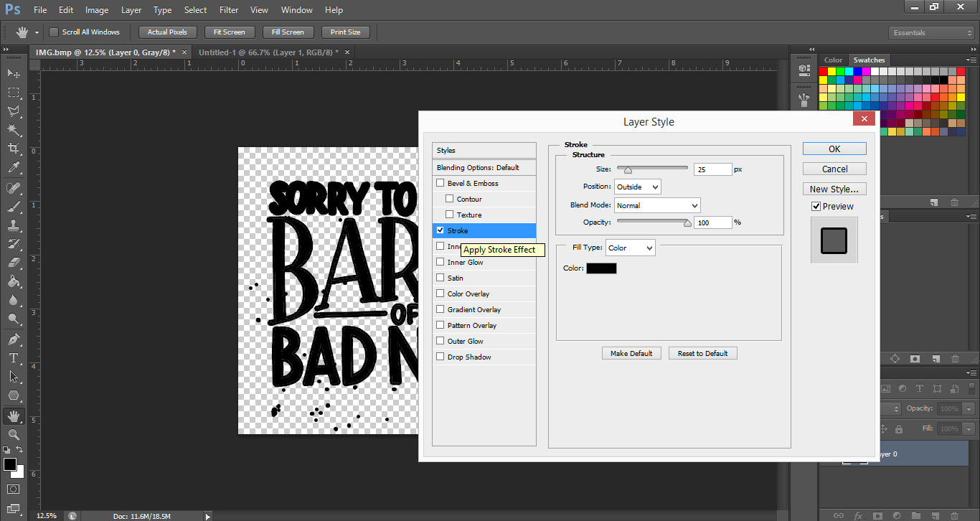Open the stroke Position dropdown
The image size is (980, 521).
pyautogui.click(x=637, y=187)
